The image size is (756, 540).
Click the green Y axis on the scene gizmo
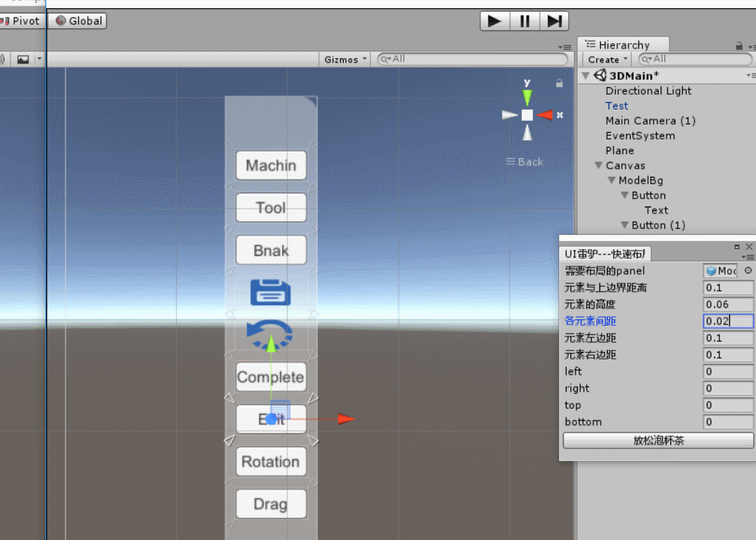pos(527,96)
